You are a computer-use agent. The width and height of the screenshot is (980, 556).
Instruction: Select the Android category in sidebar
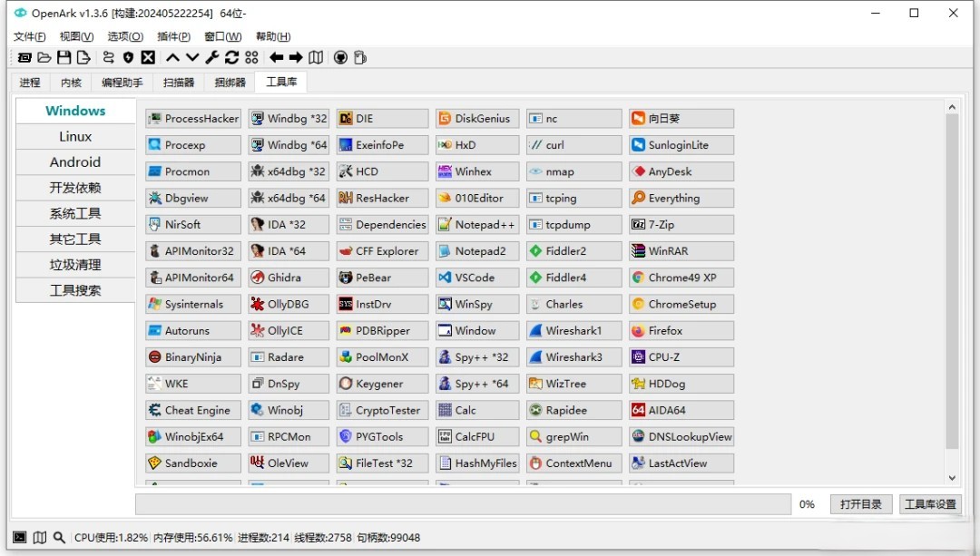pos(75,161)
